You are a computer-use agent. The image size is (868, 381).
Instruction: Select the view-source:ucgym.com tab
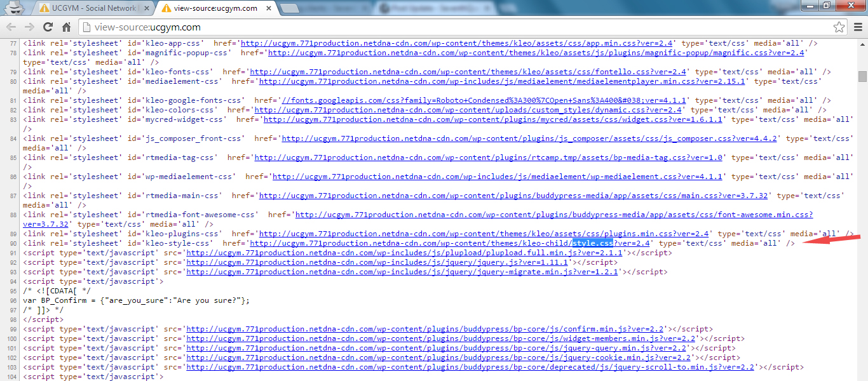click(210, 8)
